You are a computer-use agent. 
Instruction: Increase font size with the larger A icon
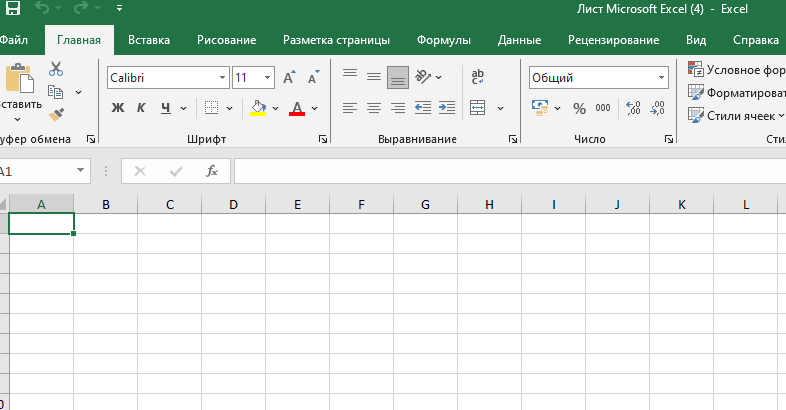coord(289,77)
